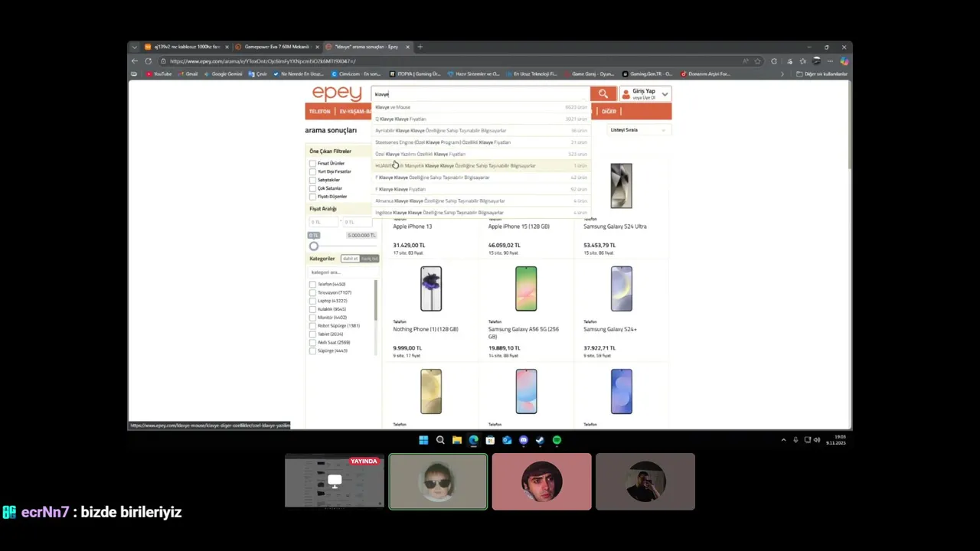Switch to the aj139v2 mouse tab
Screen dimensions: 980x551
click(186, 47)
